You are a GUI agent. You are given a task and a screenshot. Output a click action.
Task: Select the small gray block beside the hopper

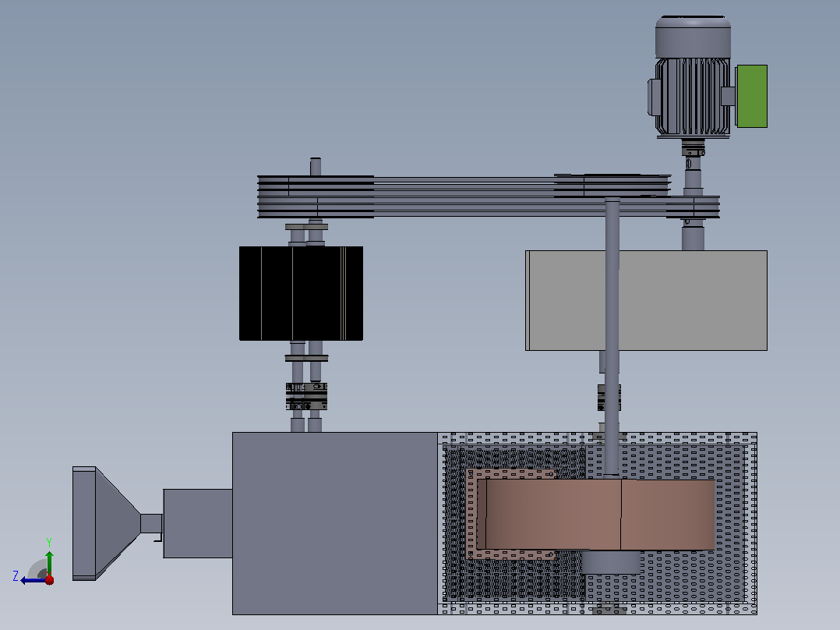pos(198,523)
